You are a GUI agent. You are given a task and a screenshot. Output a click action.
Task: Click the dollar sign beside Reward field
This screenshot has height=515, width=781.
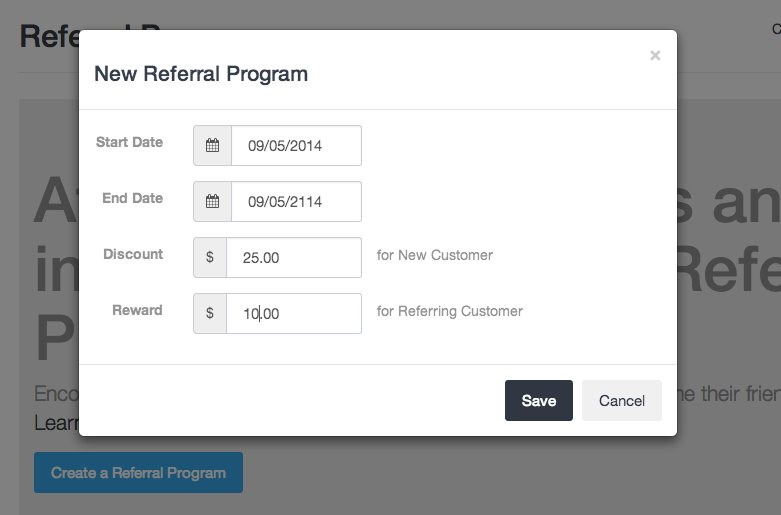(x=210, y=313)
